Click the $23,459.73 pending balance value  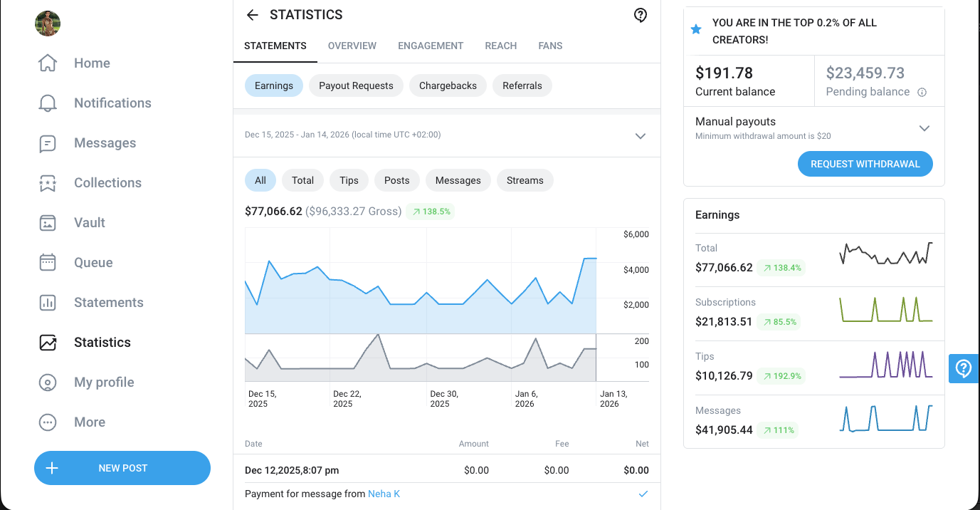click(x=865, y=73)
